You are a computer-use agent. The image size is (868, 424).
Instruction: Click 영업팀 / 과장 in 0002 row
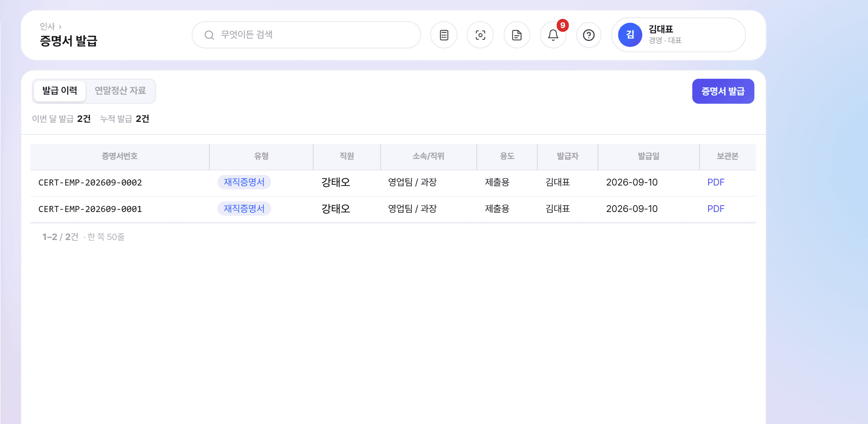[412, 182]
